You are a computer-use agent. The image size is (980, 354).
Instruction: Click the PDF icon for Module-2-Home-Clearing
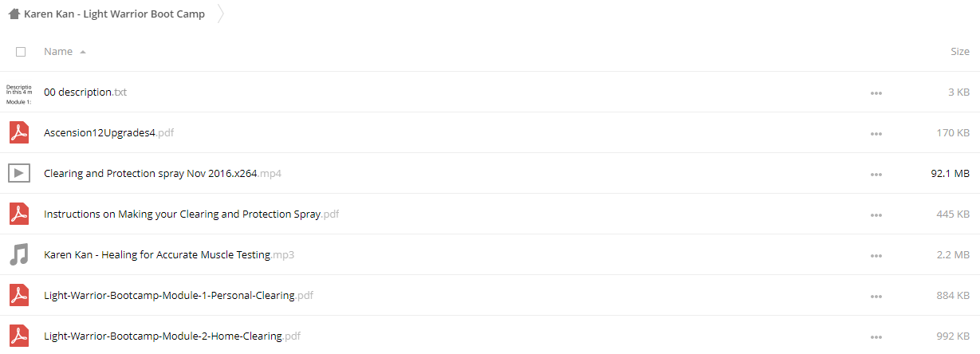[x=18, y=336]
